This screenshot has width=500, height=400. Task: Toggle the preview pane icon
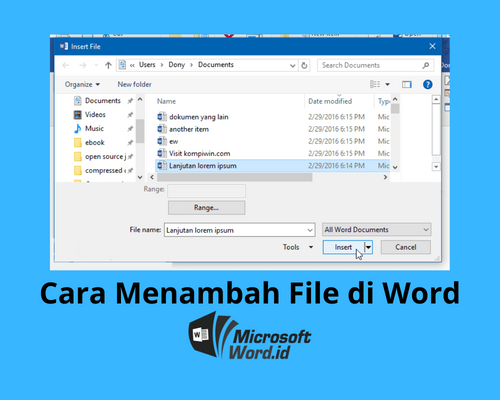point(407,85)
